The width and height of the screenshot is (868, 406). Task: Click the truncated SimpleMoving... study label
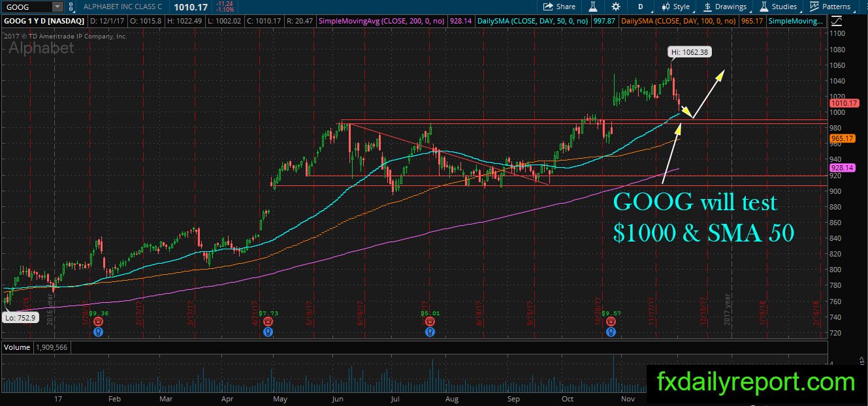click(797, 22)
